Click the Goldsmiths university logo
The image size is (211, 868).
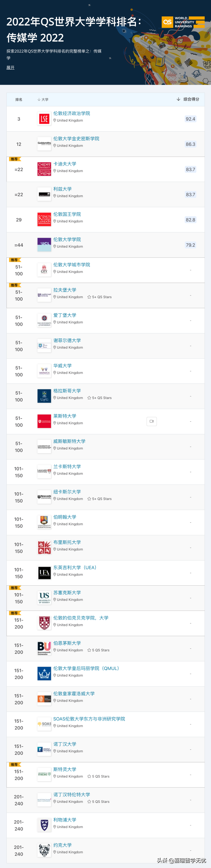point(44,143)
